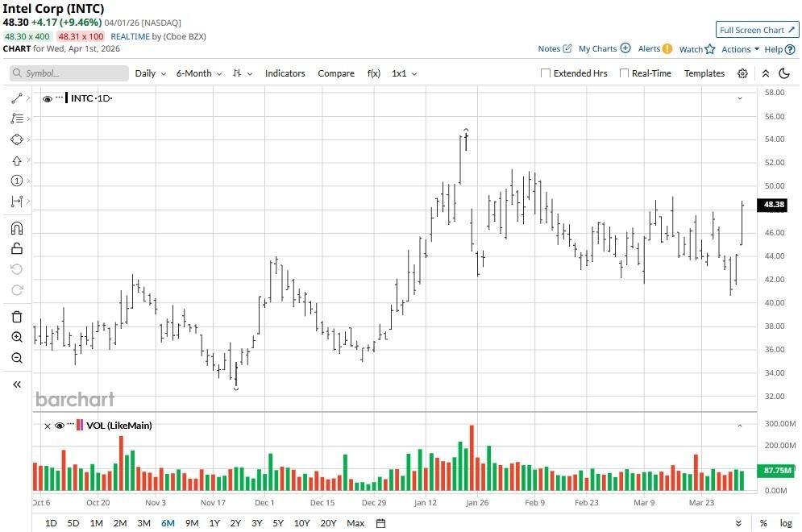Enable the Extended Hrs checkbox

coord(546,73)
